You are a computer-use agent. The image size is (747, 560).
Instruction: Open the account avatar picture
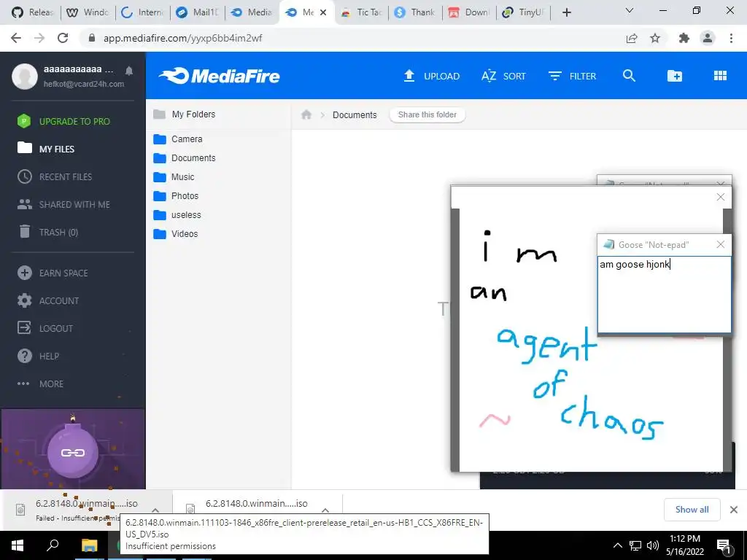coord(25,76)
